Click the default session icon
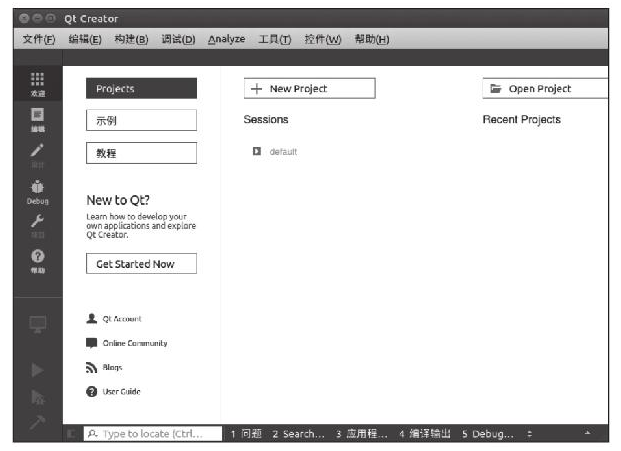The image size is (621, 451). coord(257,151)
